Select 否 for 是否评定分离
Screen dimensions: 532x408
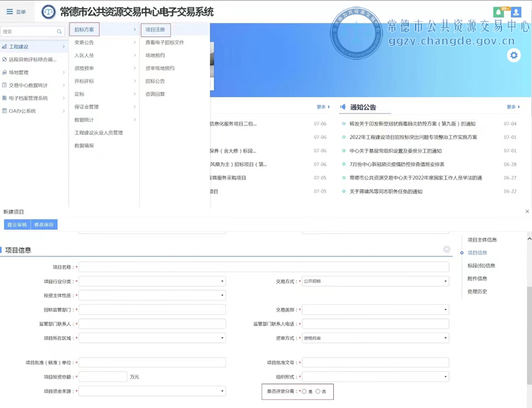[x=318, y=391]
